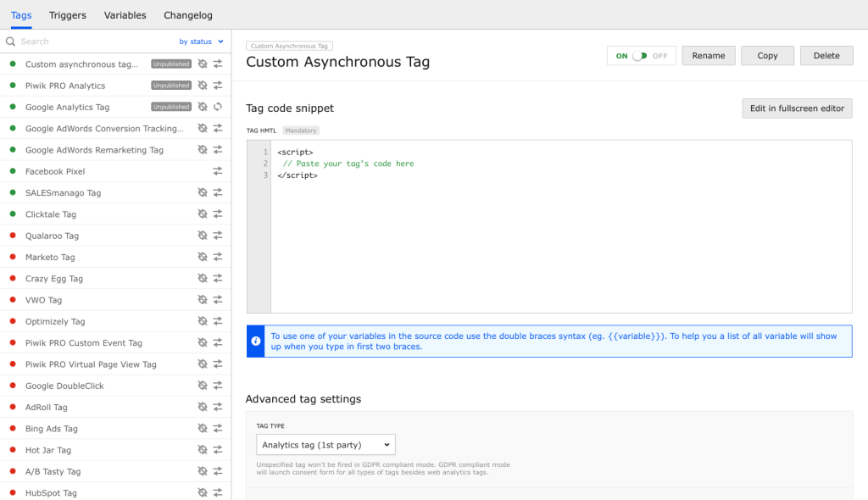Screen dimensions: 868x500
Task: Click crossed-out icon on SALESmanago Tag row
Action: point(203,192)
